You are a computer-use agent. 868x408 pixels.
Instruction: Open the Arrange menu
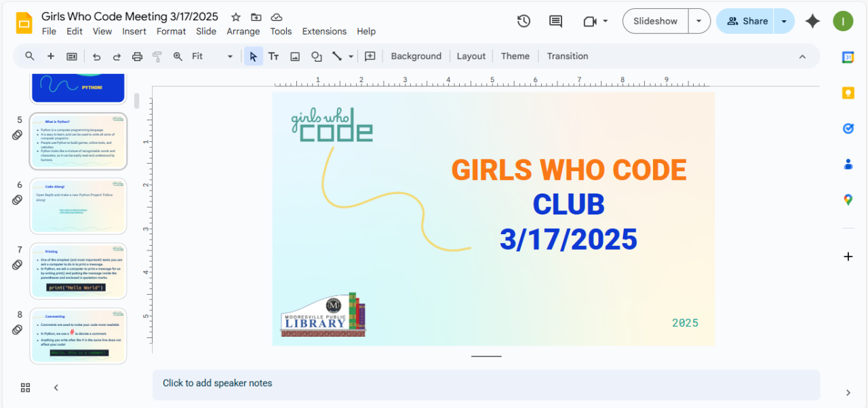[x=243, y=31]
